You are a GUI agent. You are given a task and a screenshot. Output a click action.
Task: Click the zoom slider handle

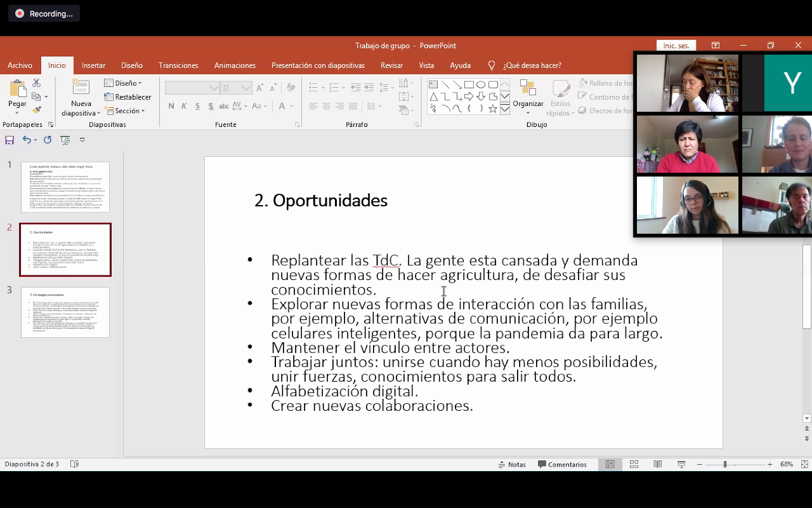pos(725,464)
